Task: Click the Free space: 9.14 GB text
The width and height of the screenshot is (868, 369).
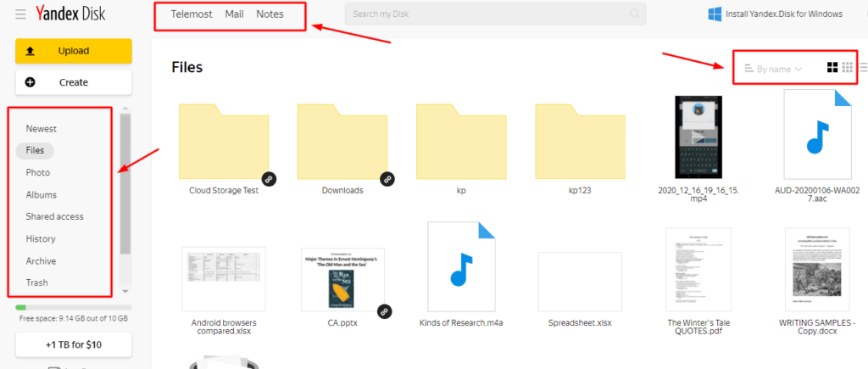Action: pos(74,319)
